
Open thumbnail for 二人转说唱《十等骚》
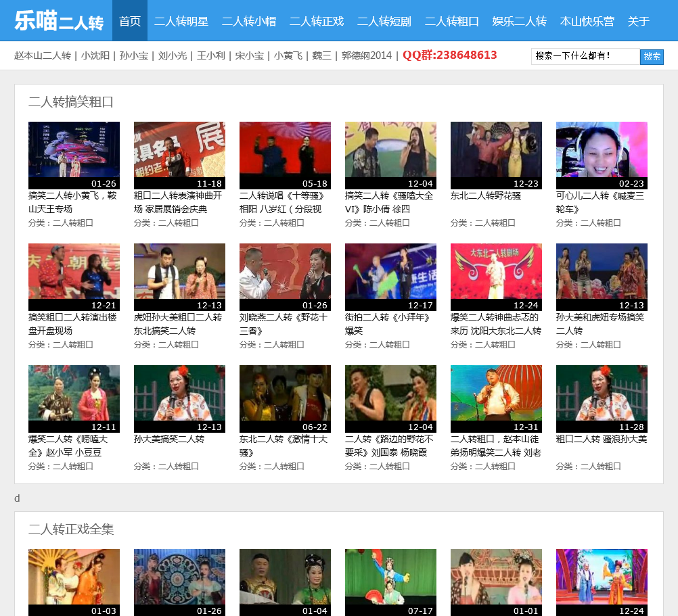pos(285,155)
